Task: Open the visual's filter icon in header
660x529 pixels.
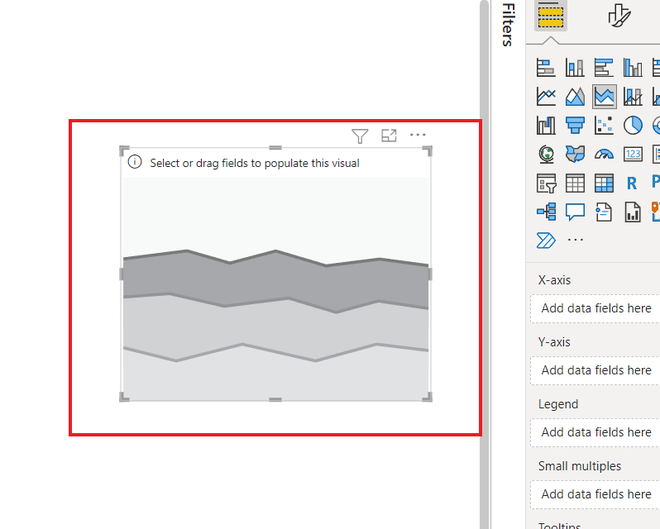Action: coord(360,136)
